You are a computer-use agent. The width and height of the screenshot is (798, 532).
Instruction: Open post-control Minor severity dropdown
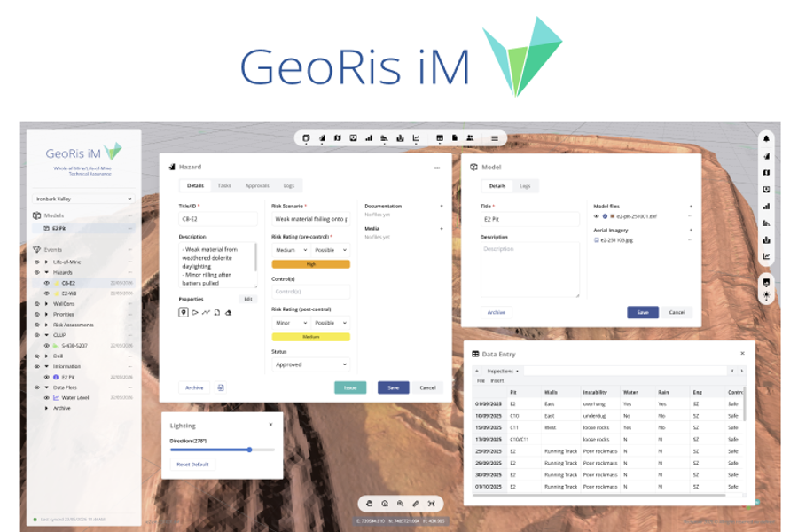click(x=291, y=323)
